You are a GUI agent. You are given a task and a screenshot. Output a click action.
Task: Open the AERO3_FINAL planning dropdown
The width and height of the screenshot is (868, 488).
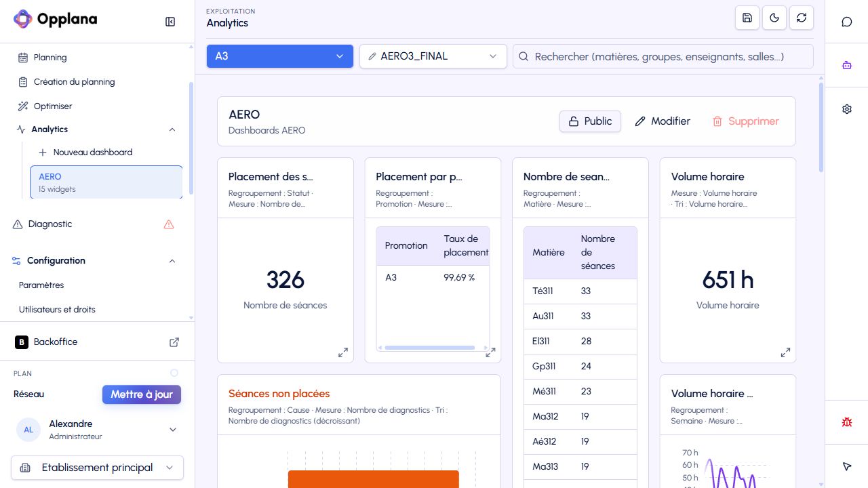433,56
